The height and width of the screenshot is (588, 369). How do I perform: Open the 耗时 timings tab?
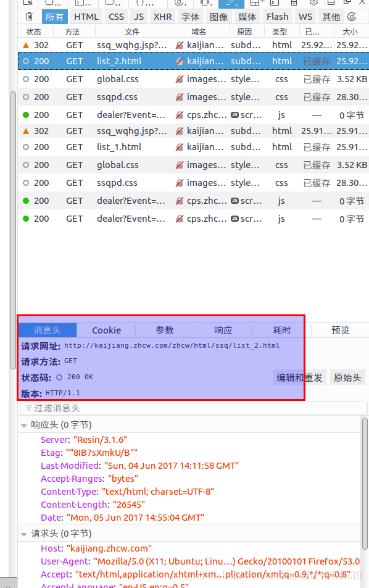(x=282, y=330)
